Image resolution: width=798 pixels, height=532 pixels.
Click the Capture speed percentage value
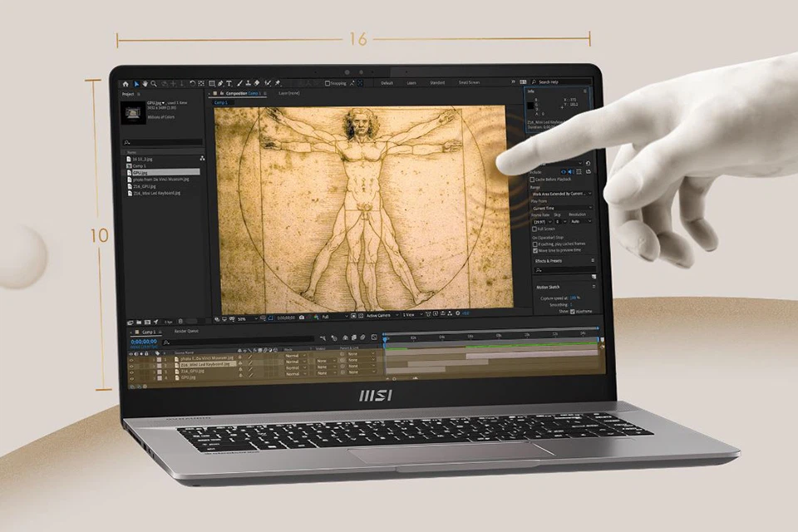click(x=574, y=298)
